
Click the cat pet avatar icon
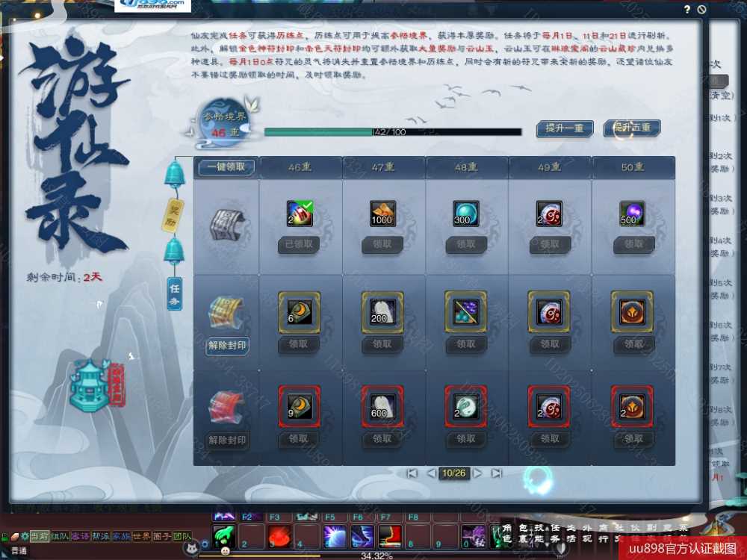click(x=193, y=547)
